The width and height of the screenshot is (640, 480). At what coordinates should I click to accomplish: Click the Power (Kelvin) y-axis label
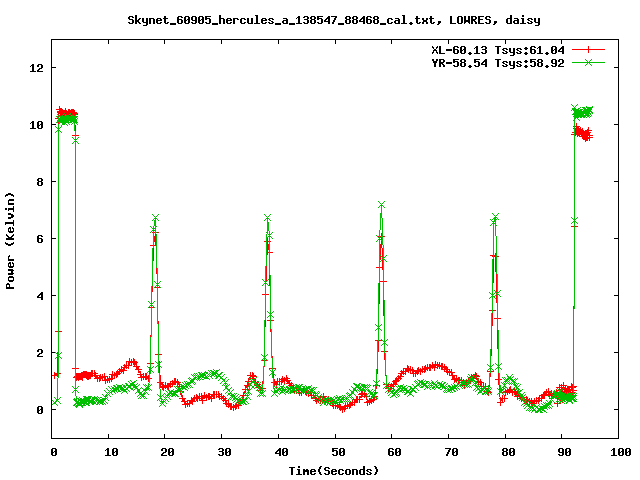coord(10,241)
